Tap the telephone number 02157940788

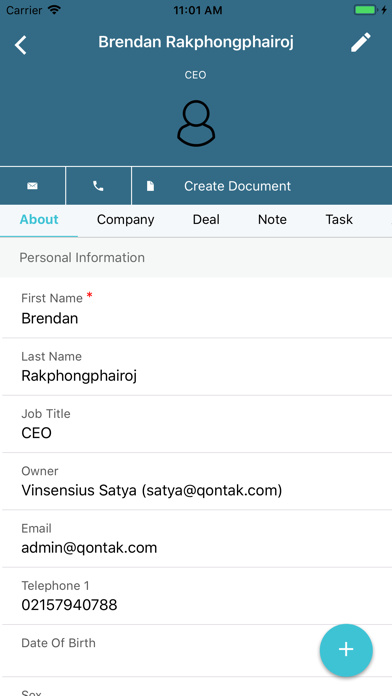(69, 605)
